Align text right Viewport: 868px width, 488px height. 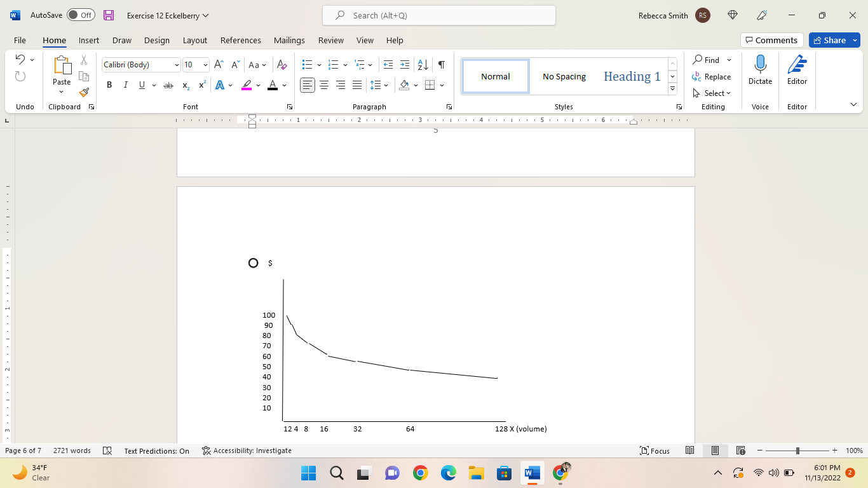coord(341,85)
